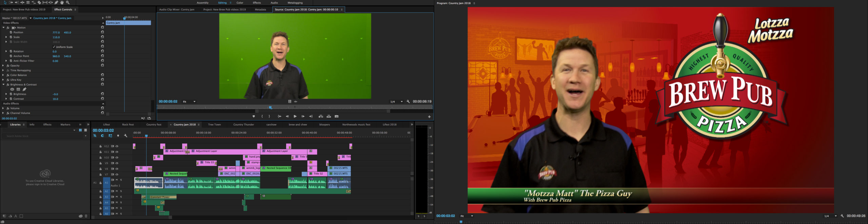Click the Source monitor playhead scrubber
868x224 pixels.
[270, 107]
